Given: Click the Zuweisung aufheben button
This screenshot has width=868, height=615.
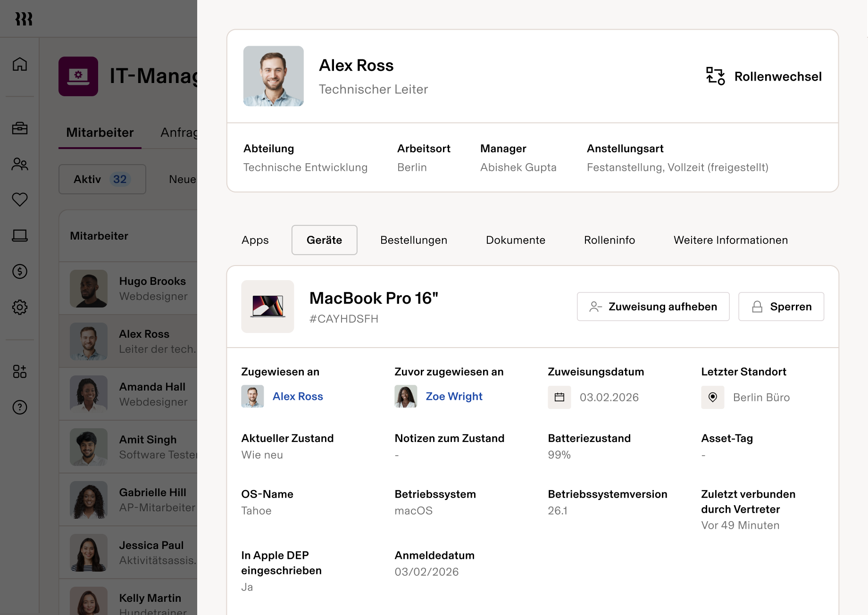Looking at the screenshot, I should point(653,307).
